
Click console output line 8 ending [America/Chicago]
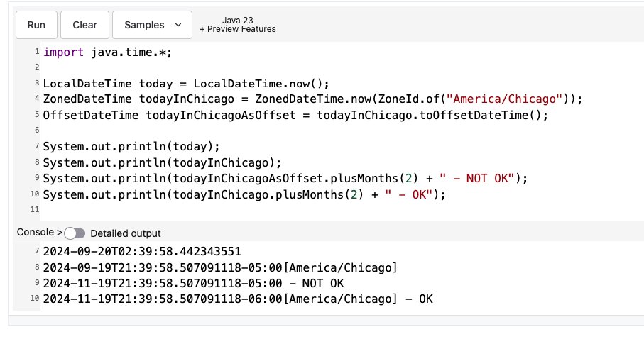pyautogui.click(x=220, y=267)
